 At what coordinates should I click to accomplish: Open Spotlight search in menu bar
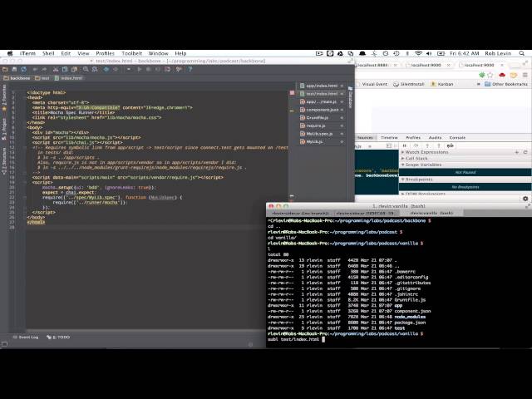click(x=522, y=53)
